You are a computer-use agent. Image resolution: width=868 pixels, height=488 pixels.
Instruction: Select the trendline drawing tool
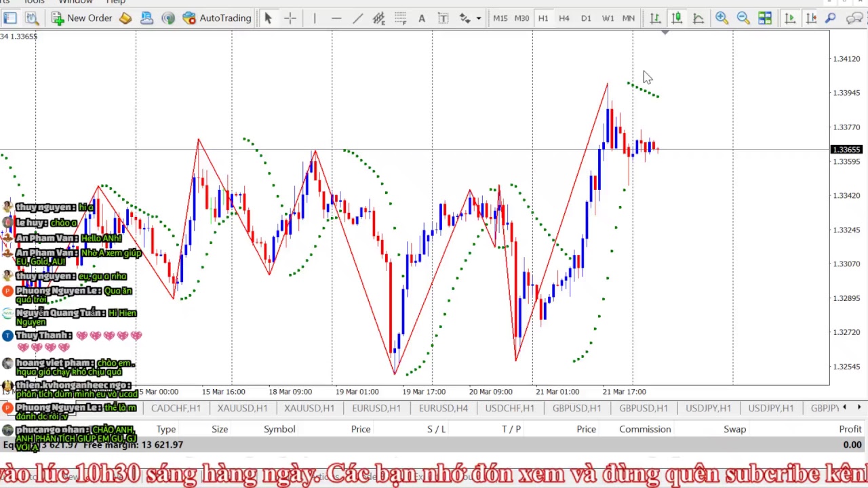click(357, 18)
